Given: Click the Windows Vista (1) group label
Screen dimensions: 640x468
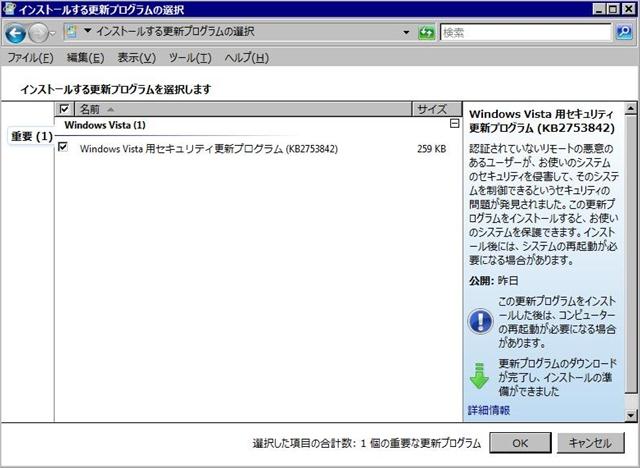Looking at the screenshot, I should 105,125.
